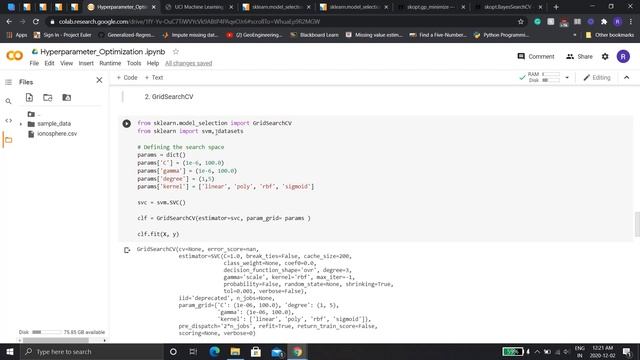Switch to skopt.BayesSearchCV tab

(507, 7)
